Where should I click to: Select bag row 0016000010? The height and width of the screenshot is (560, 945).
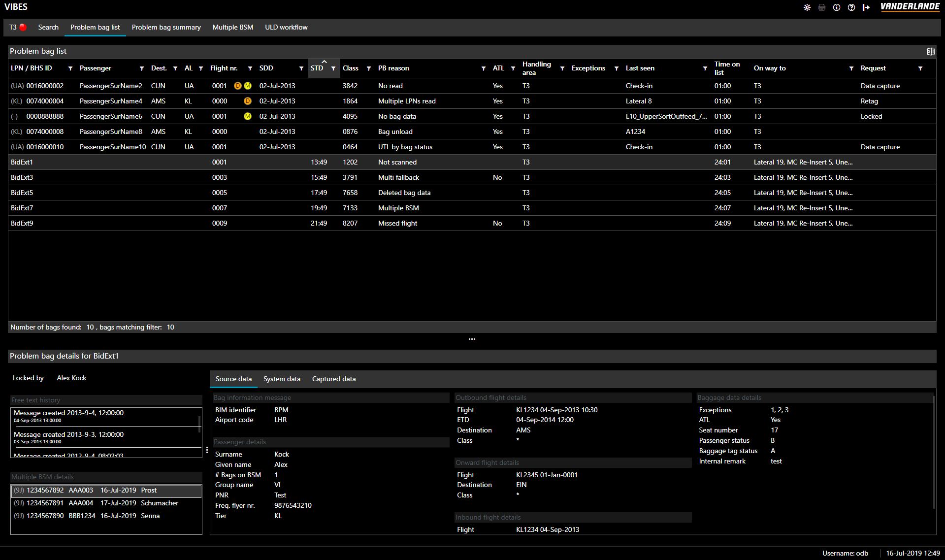(472, 147)
